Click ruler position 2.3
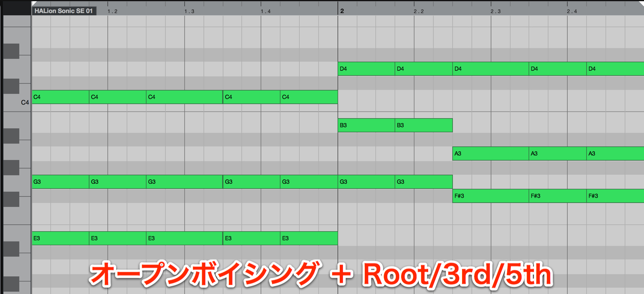Image resolution: width=644 pixels, height=294 pixels. [x=495, y=11]
